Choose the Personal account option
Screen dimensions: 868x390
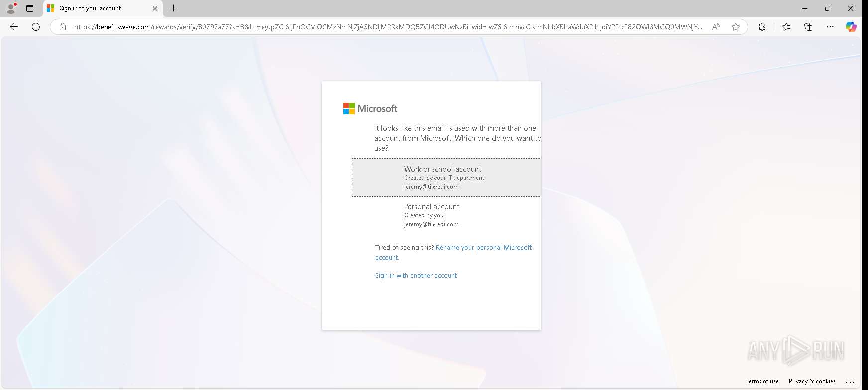(x=446, y=215)
